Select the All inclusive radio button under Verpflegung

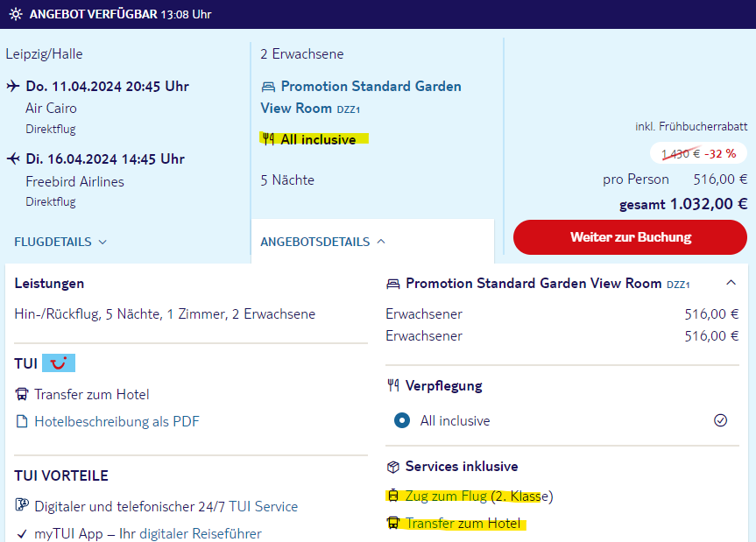pyautogui.click(x=401, y=420)
